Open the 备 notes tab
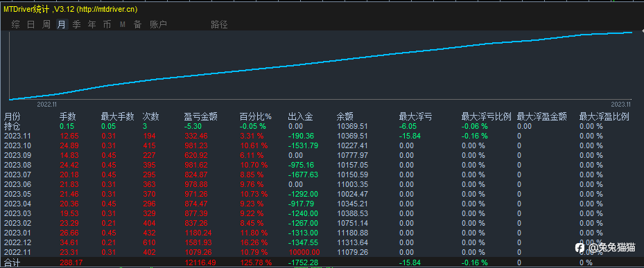The image size is (644, 268). pyautogui.click(x=137, y=25)
